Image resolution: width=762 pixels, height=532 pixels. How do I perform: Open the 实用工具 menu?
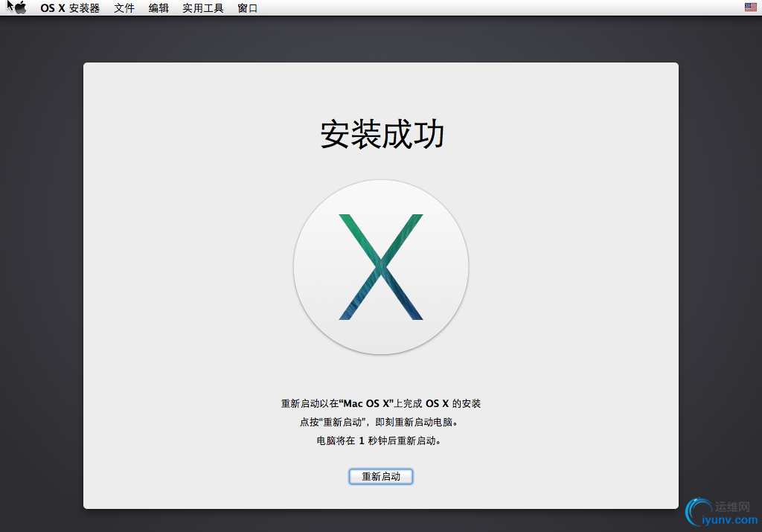[202, 8]
